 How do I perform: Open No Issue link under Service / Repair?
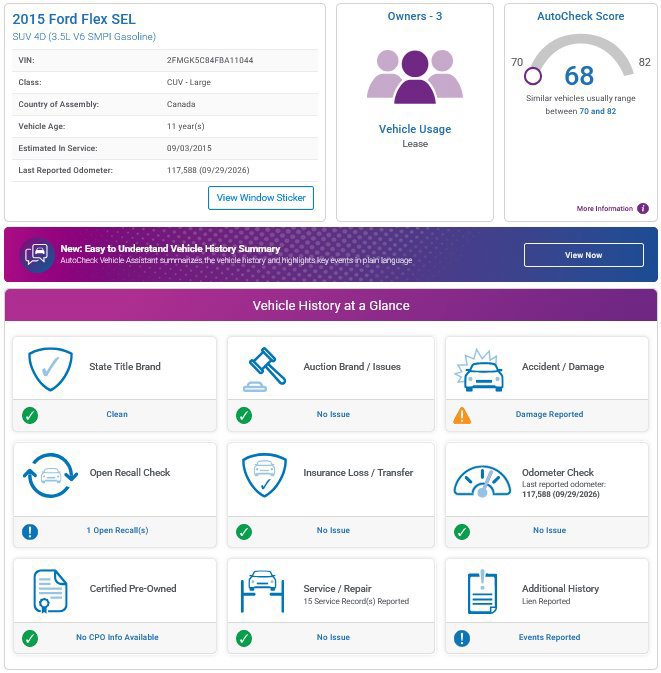pyautogui.click(x=333, y=637)
